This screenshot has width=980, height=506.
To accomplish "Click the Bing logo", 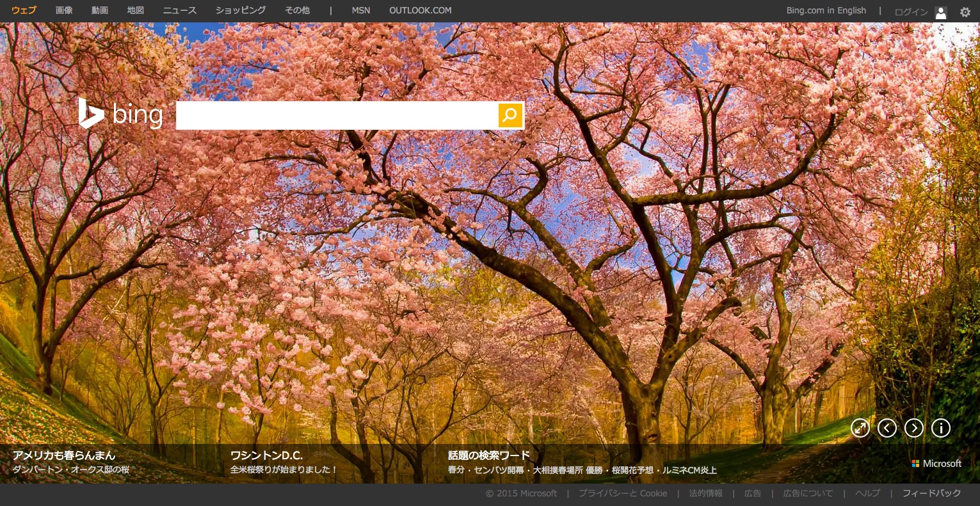I will tap(120, 115).
